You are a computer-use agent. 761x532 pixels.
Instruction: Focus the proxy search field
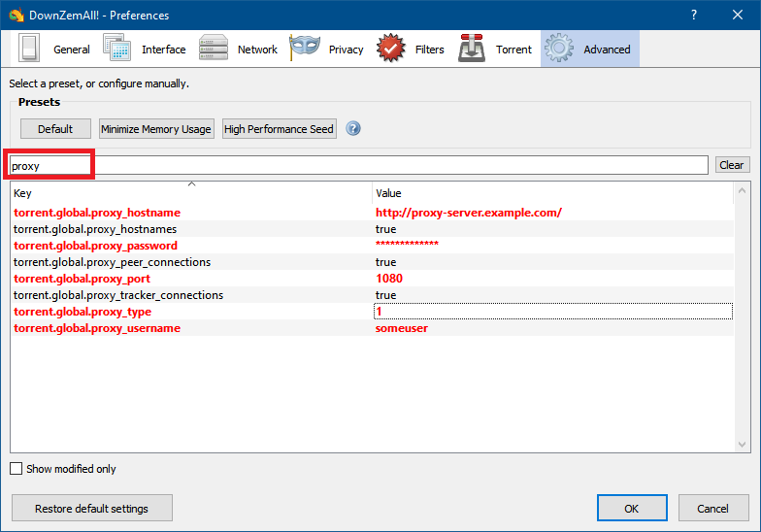tap(358, 165)
